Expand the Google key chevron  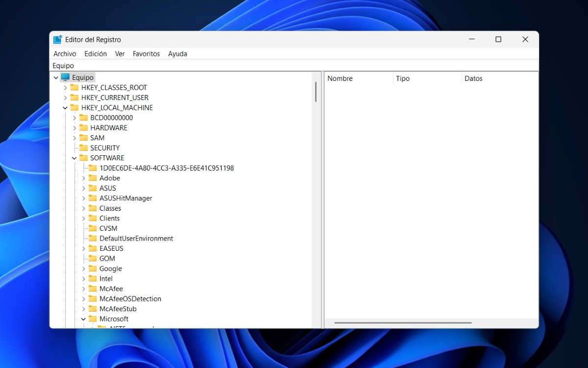pos(83,269)
